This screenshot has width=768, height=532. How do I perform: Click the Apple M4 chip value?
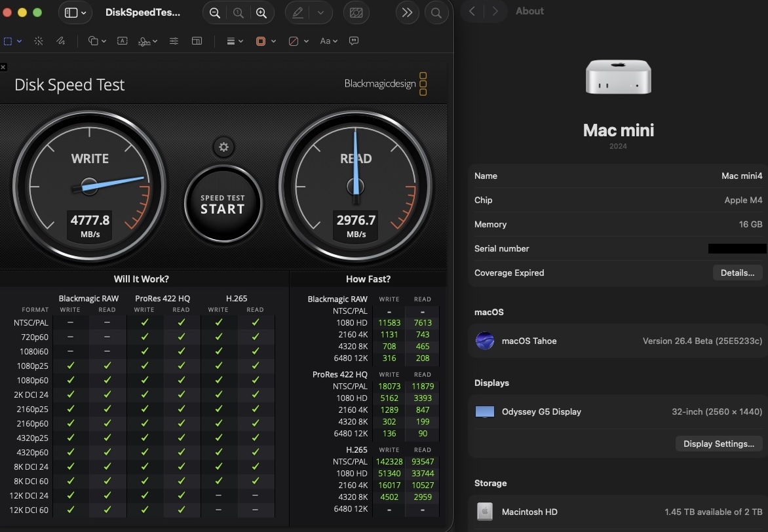click(x=743, y=200)
